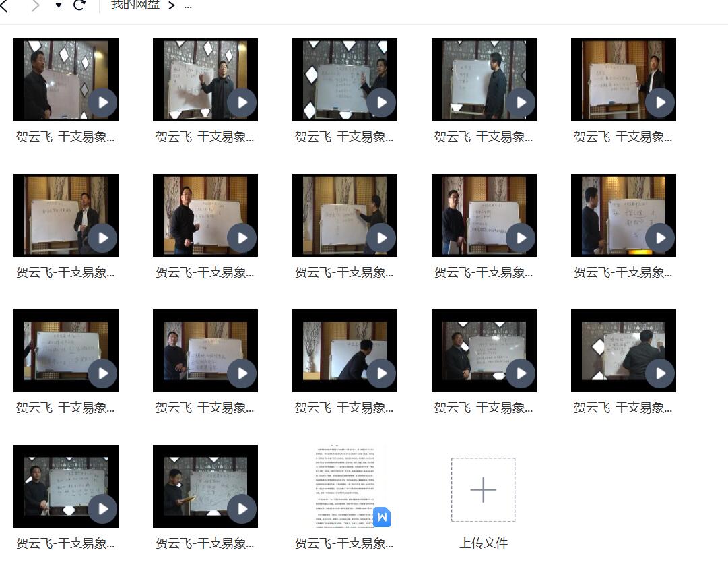Play the first video in the third row

pyautogui.click(x=102, y=373)
